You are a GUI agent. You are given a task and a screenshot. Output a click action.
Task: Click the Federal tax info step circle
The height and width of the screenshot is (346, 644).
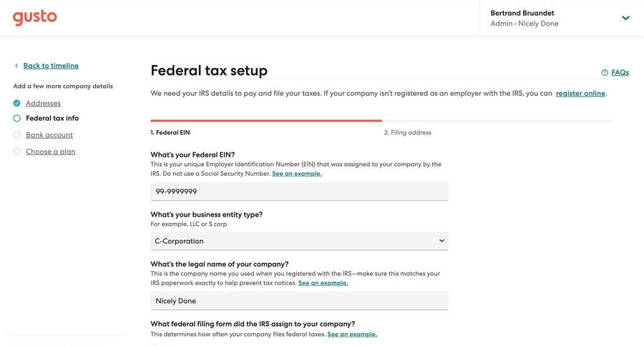click(x=16, y=119)
